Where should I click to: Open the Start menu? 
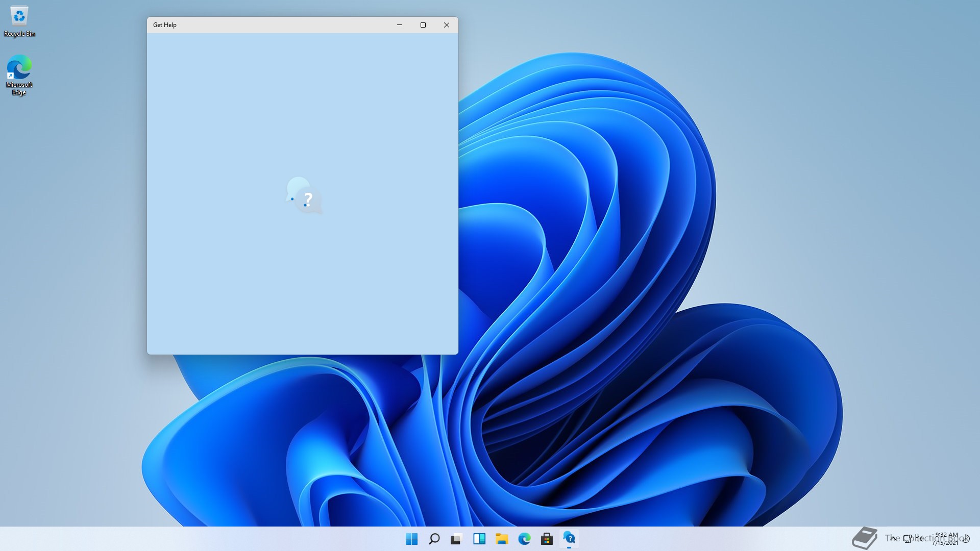click(x=411, y=539)
